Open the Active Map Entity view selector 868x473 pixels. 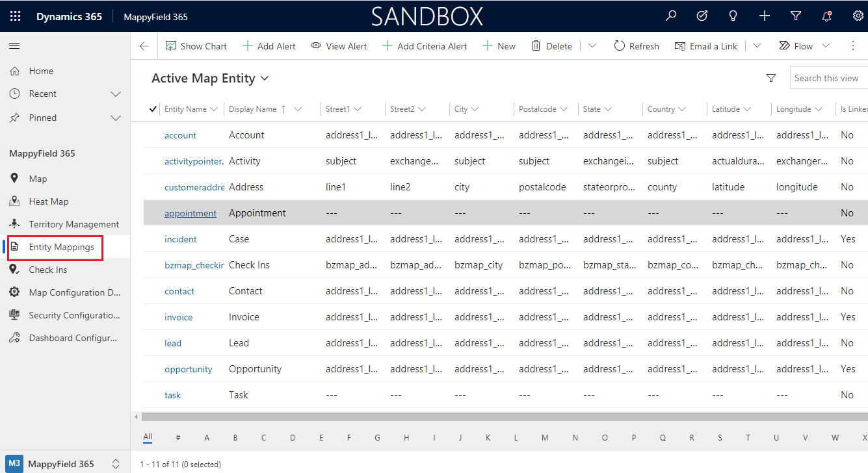coord(210,79)
